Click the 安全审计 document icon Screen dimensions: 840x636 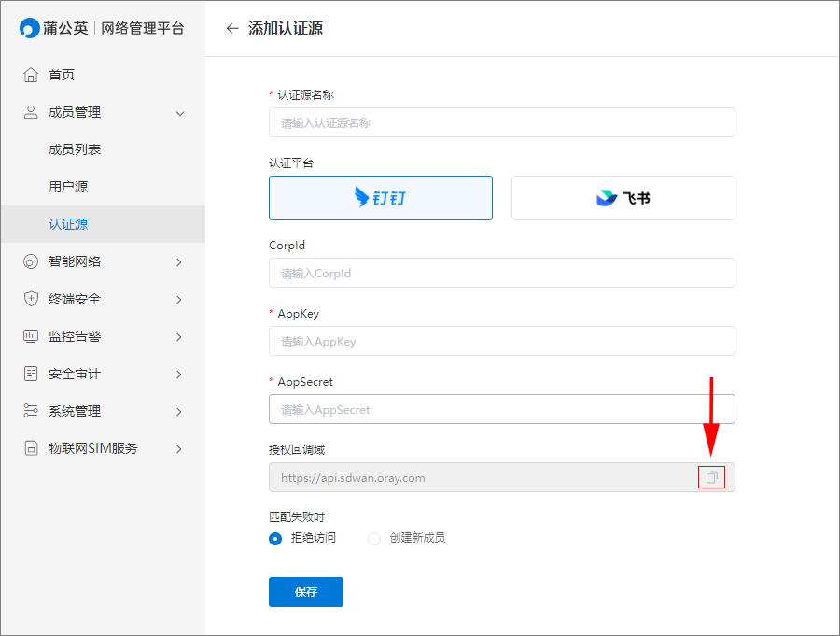31,374
